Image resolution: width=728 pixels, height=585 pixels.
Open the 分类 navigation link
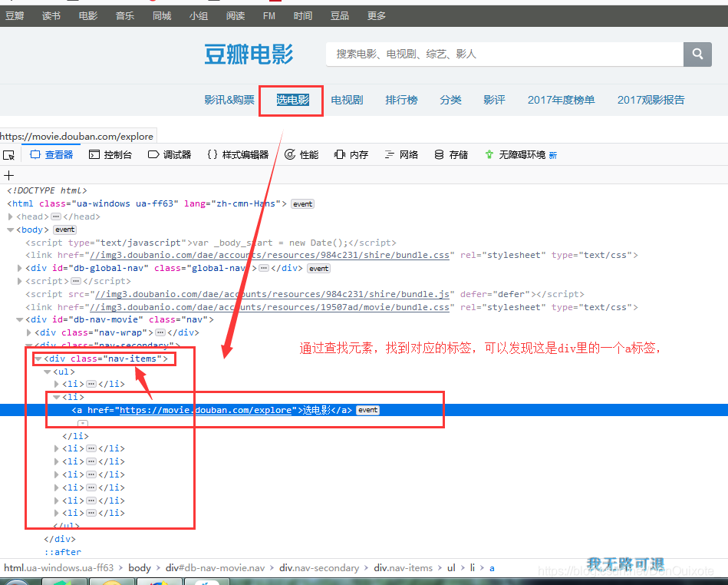pos(450,100)
